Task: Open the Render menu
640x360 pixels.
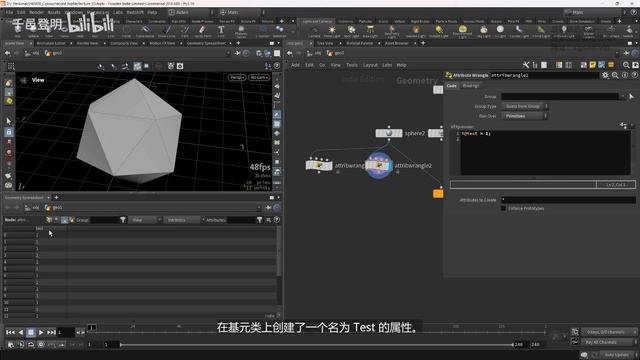Action: click(x=36, y=12)
